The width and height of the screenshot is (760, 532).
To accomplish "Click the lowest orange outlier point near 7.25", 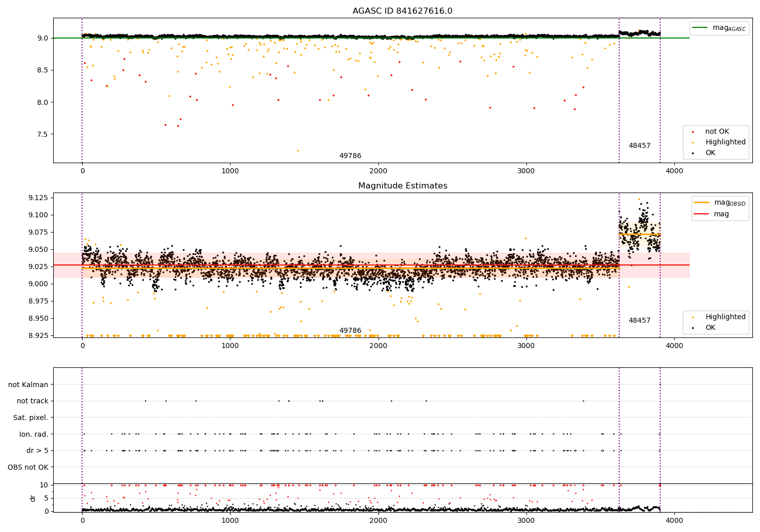I will 298,150.
